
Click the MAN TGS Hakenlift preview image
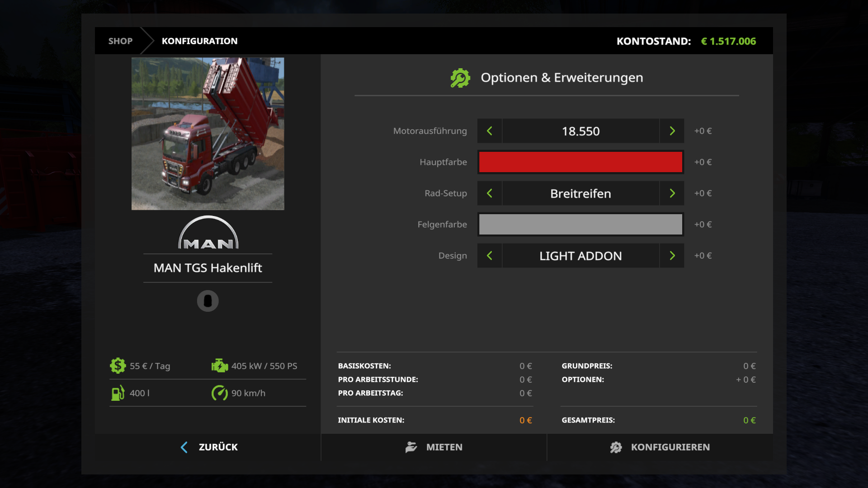click(208, 134)
